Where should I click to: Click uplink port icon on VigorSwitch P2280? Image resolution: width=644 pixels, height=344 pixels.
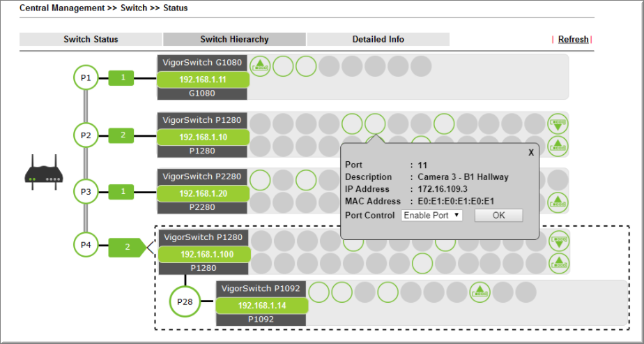pos(558,202)
